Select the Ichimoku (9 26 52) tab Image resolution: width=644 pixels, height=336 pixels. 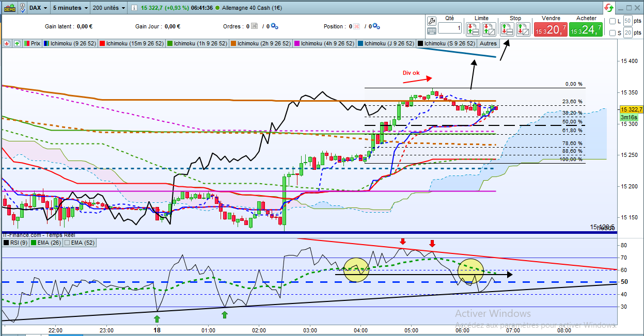coord(69,43)
